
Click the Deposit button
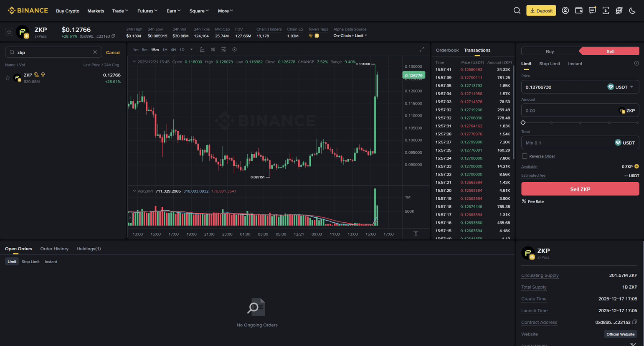(541, 10)
